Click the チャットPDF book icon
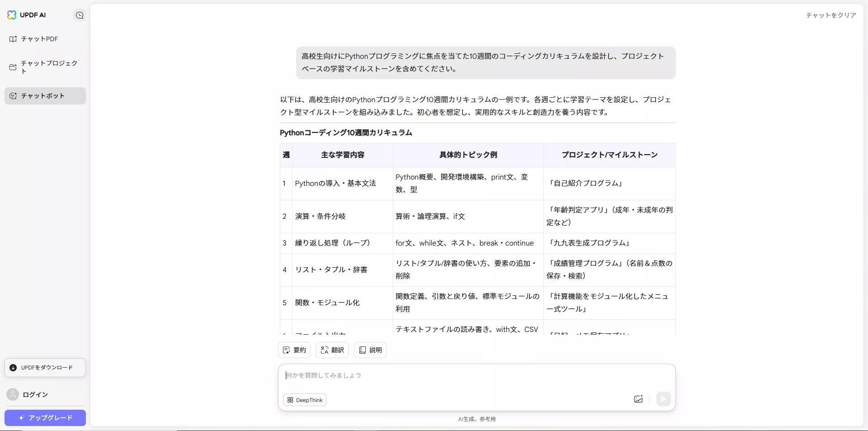The width and height of the screenshot is (868, 431). (x=13, y=39)
